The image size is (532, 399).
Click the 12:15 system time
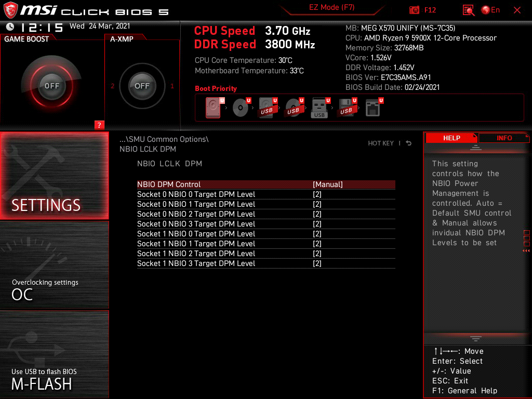click(x=42, y=27)
